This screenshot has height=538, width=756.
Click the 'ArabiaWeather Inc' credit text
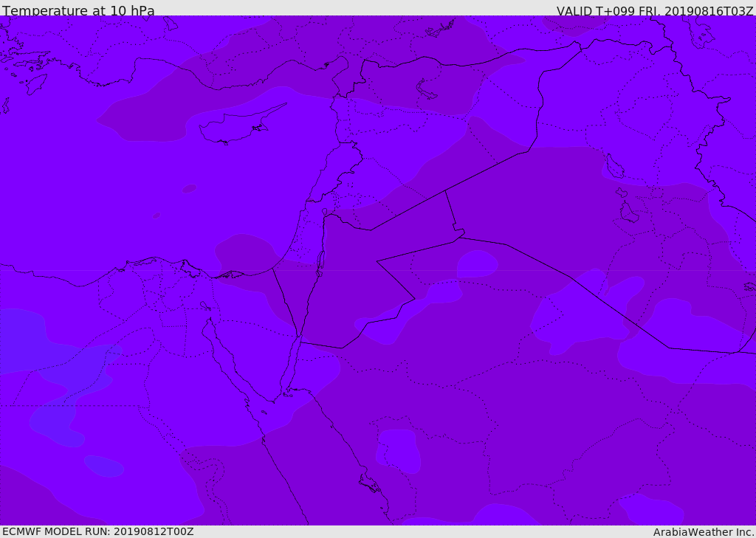(704, 532)
